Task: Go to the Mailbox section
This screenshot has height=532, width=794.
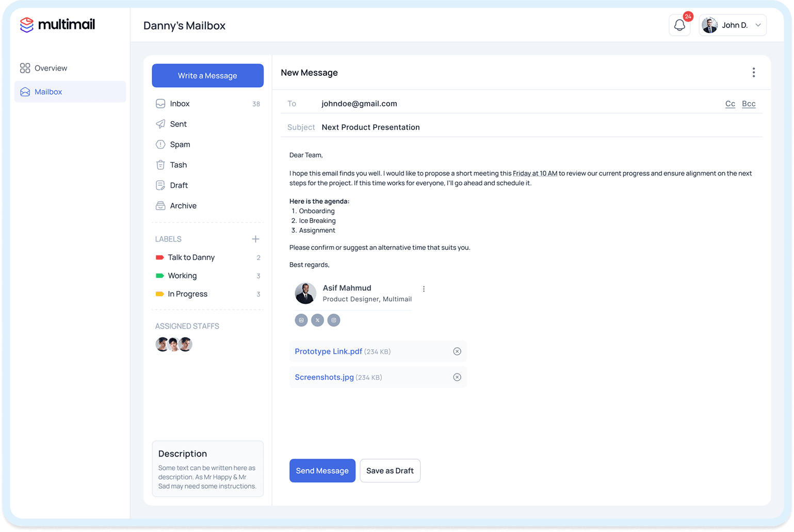Action: click(x=48, y=91)
